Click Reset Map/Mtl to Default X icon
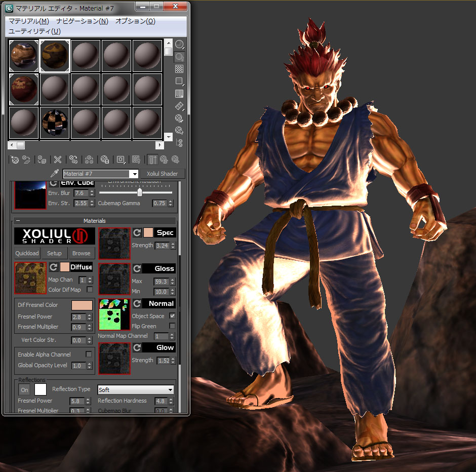Screen dimensions: 476x472 click(57, 160)
